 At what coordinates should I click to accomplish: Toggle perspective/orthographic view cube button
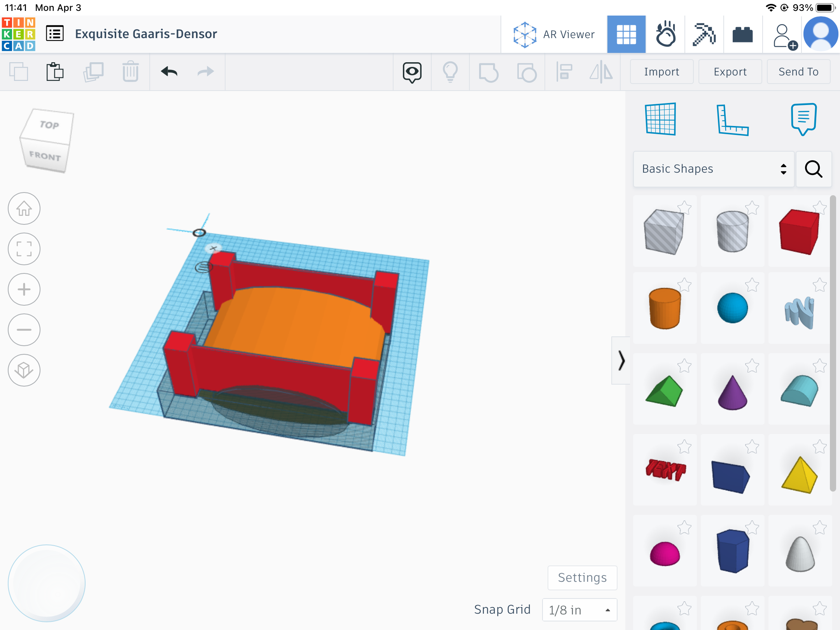24,370
